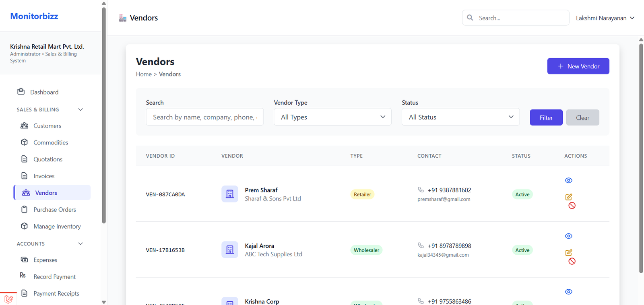The width and height of the screenshot is (644, 305).
Task: Open the Vendor Type dropdown
Action: (x=332, y=117)
